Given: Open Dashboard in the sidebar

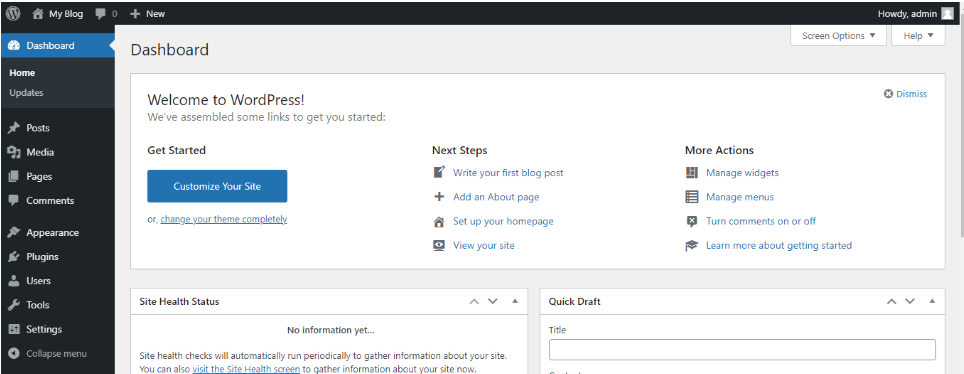Looking at the screenshot, I should 57,46.
